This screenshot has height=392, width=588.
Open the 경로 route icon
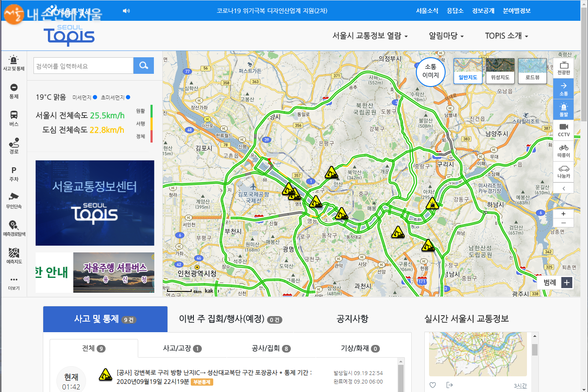(14, 146)
